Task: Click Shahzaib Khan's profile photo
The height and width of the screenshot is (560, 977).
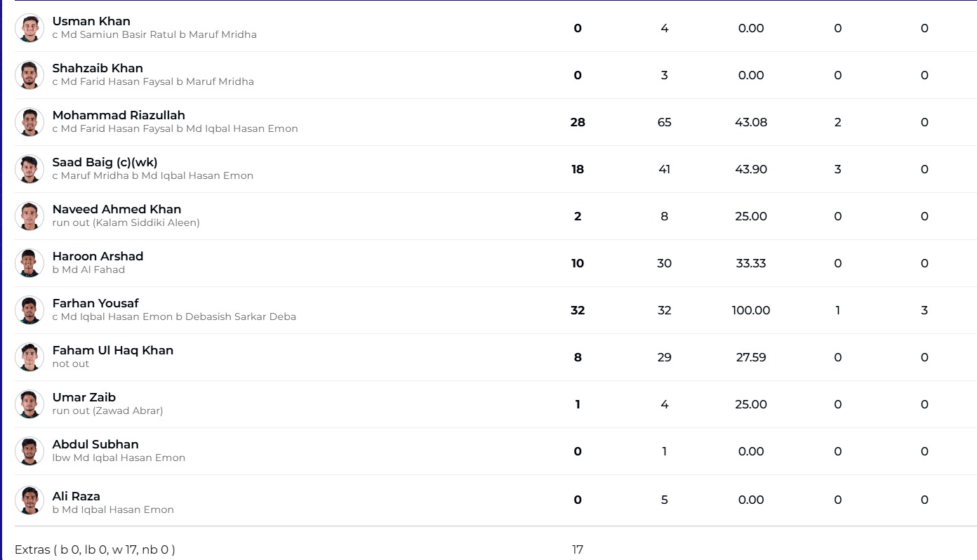Action: pyautogui.click(x=29, y=75)
